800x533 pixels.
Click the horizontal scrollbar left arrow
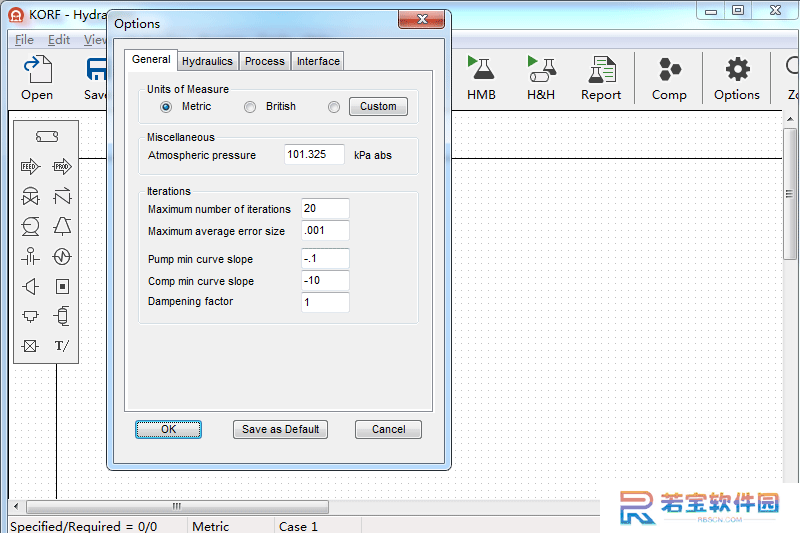pos(16,506)
